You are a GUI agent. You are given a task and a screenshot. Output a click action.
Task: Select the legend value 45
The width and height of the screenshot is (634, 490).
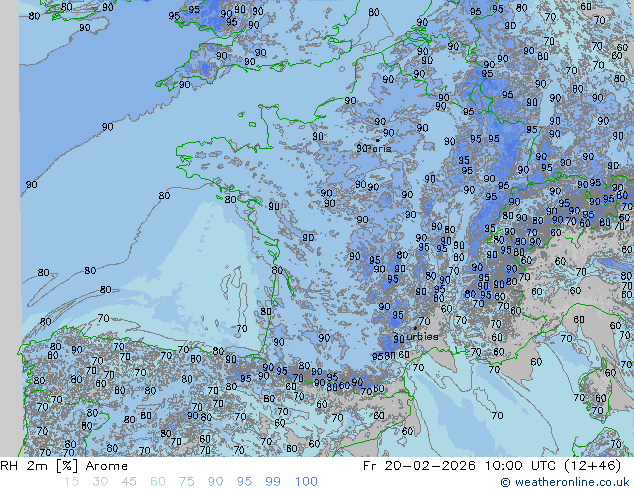[129, 482]
